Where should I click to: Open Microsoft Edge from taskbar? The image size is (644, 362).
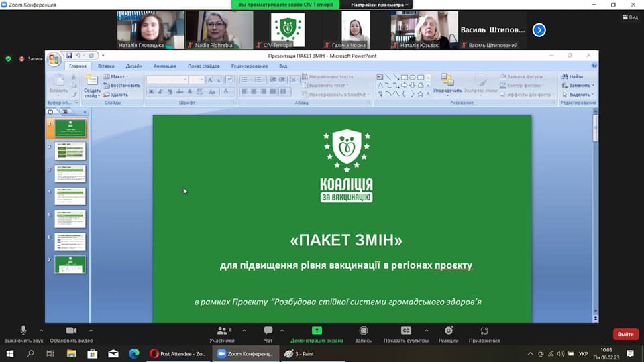click(134, 353)
